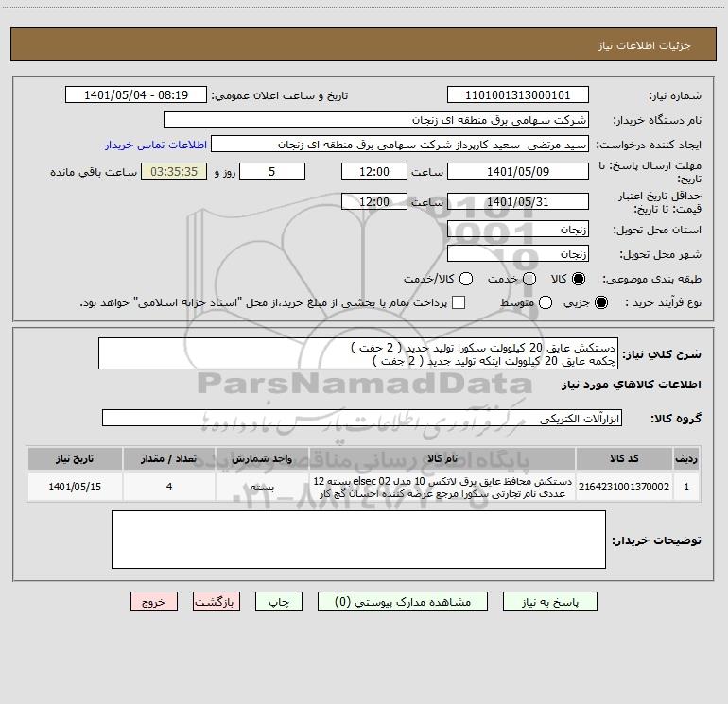Click the need date cell 1401/05/15
Screen dimensions: 728x704
75,487
